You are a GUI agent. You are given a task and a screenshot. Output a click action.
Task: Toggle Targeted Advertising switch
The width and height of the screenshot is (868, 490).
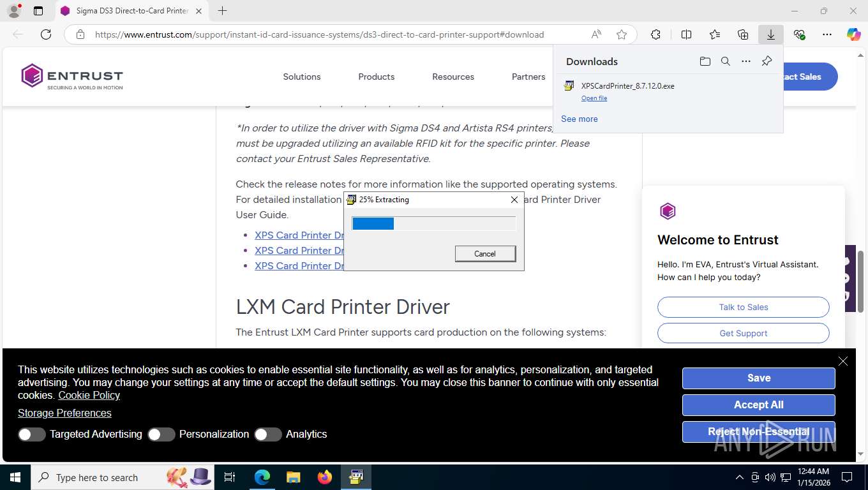[32, 434]
